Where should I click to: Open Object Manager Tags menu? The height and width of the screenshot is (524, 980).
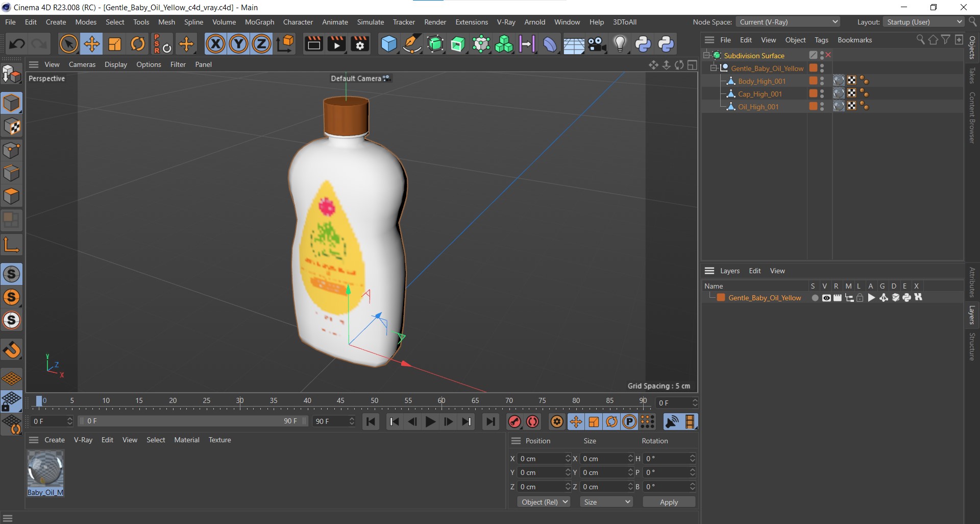[x=821, y=40]
